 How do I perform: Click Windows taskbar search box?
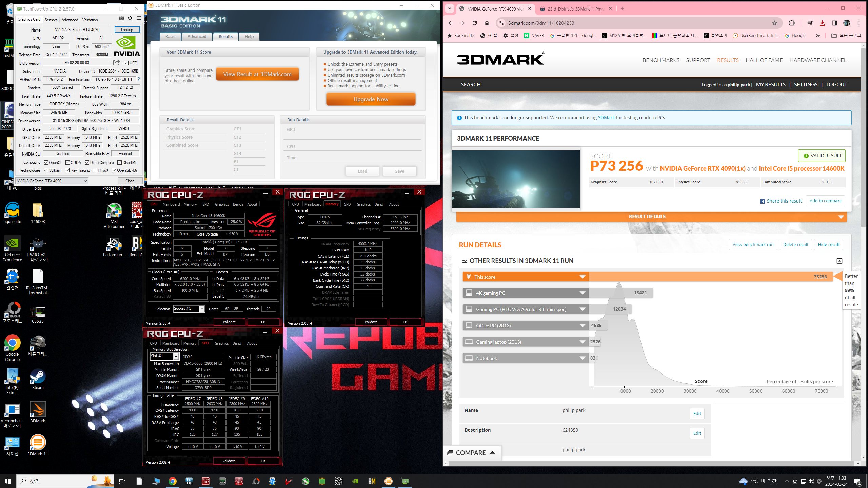tap(64, 481)
